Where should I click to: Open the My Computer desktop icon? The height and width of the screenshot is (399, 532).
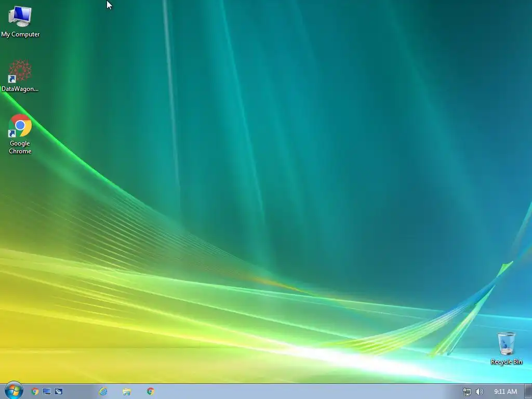(20, 22)
